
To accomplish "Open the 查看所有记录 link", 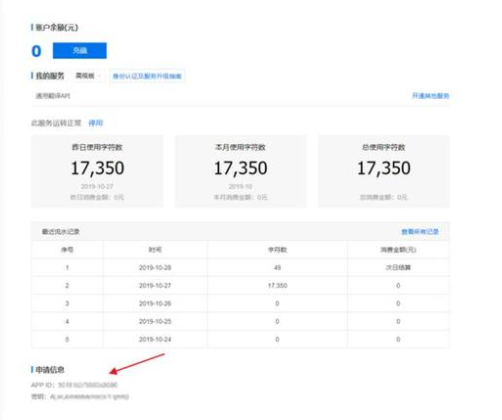I will pyautogui.click(x=420, y=231).
